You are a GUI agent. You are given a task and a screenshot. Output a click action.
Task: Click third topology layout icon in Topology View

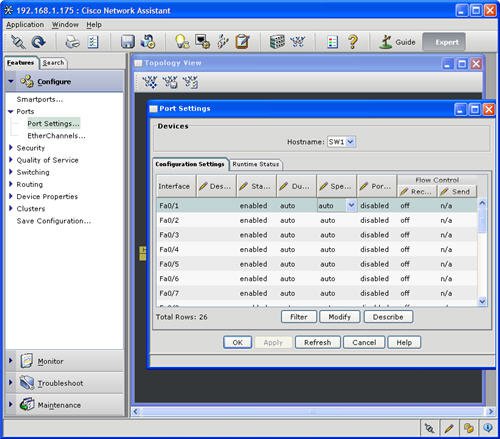coord(190,82)
